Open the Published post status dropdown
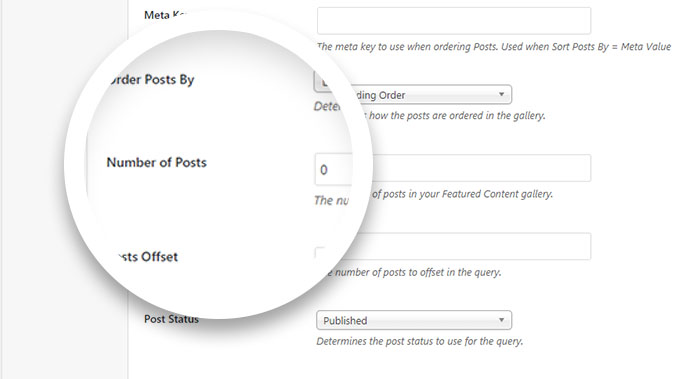 click(x=414, y=320)
